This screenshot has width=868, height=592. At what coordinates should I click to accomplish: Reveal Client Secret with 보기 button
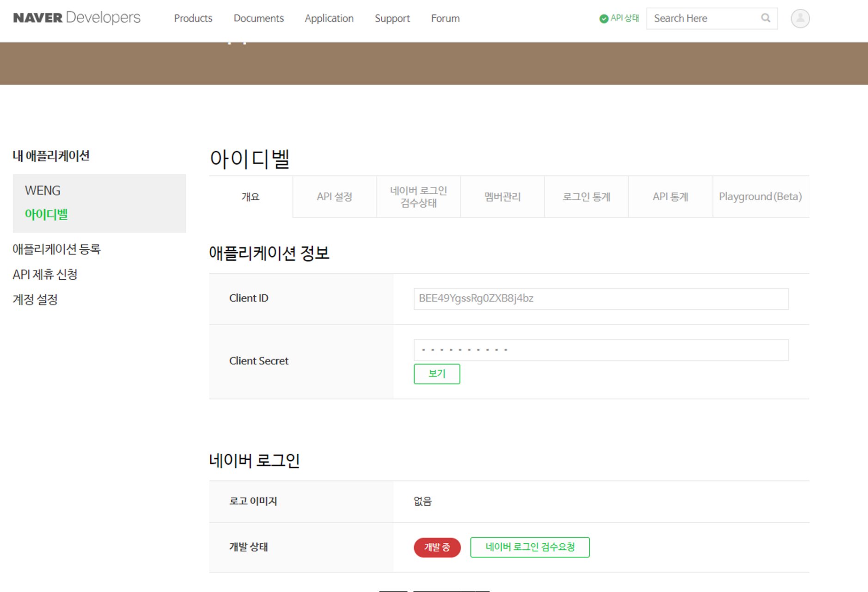coord(437,374)
